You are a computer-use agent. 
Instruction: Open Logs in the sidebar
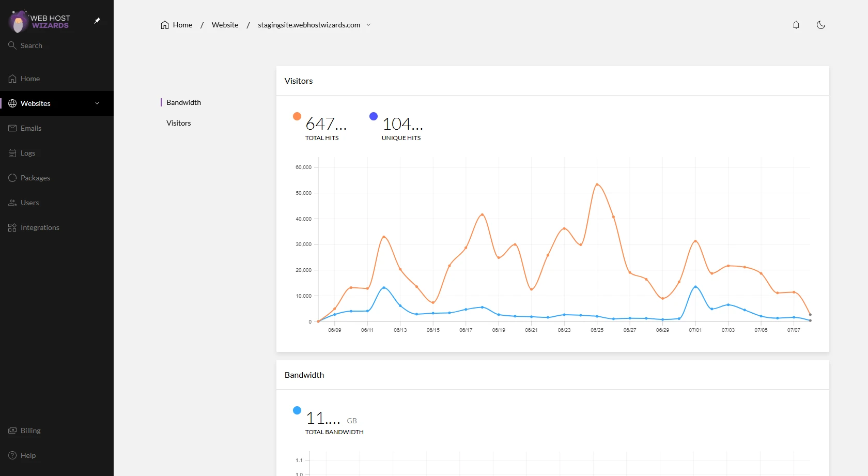57,153
